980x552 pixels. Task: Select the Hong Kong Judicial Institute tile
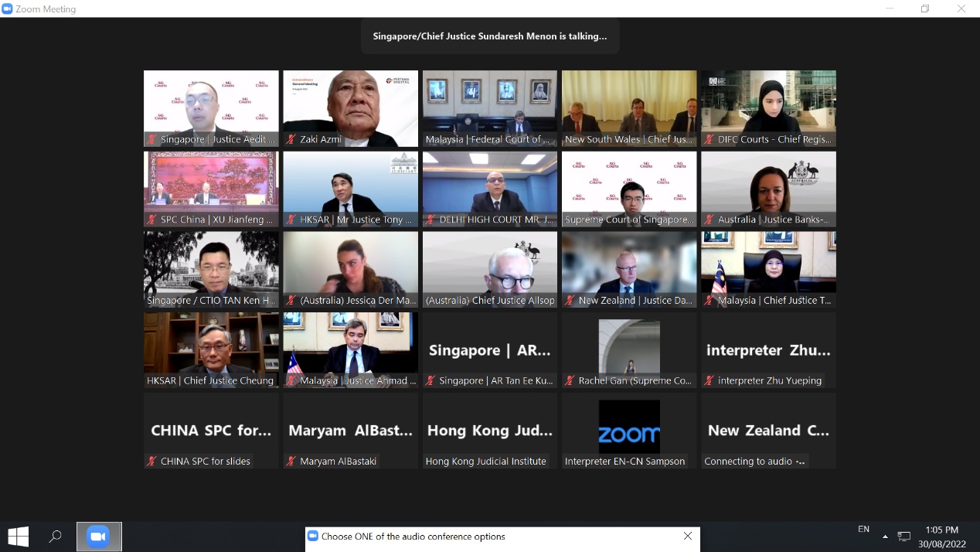tap(490, 431)
